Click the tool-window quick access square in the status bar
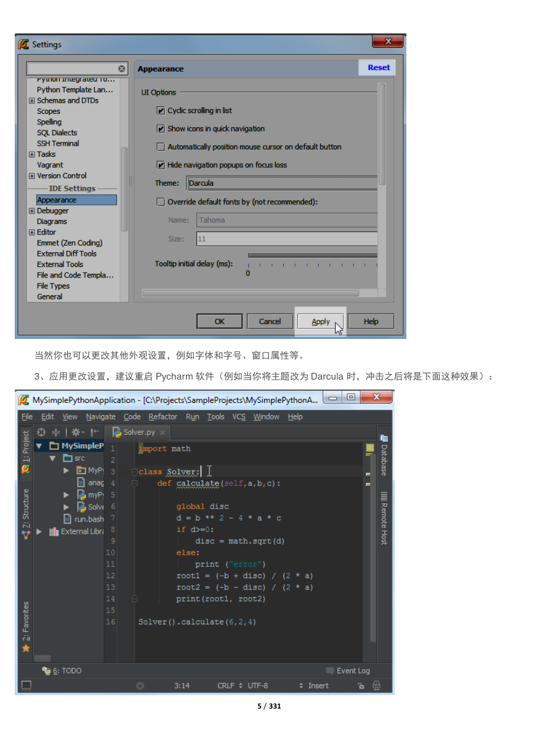 pyautogui.click(x=26, y=685)
